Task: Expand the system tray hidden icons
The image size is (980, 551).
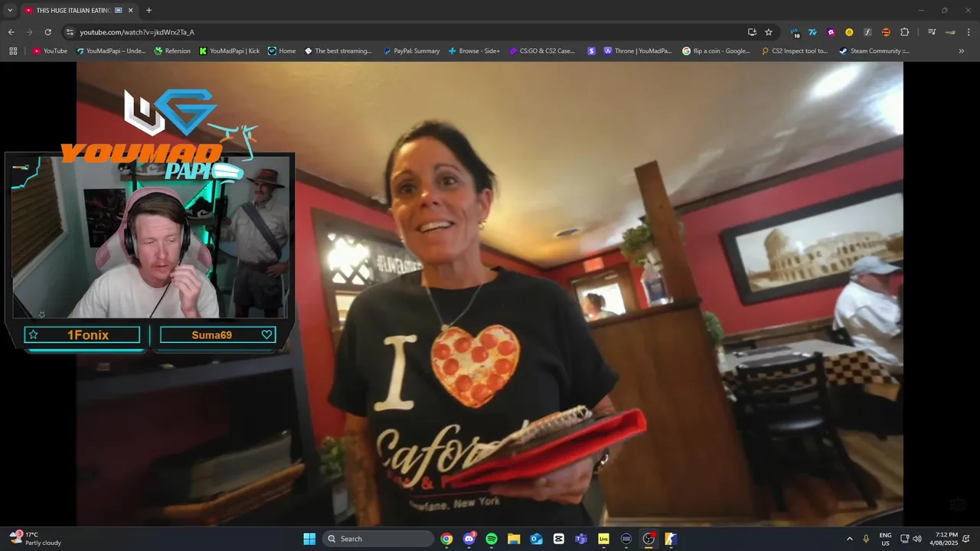Action: coord(849,539)
